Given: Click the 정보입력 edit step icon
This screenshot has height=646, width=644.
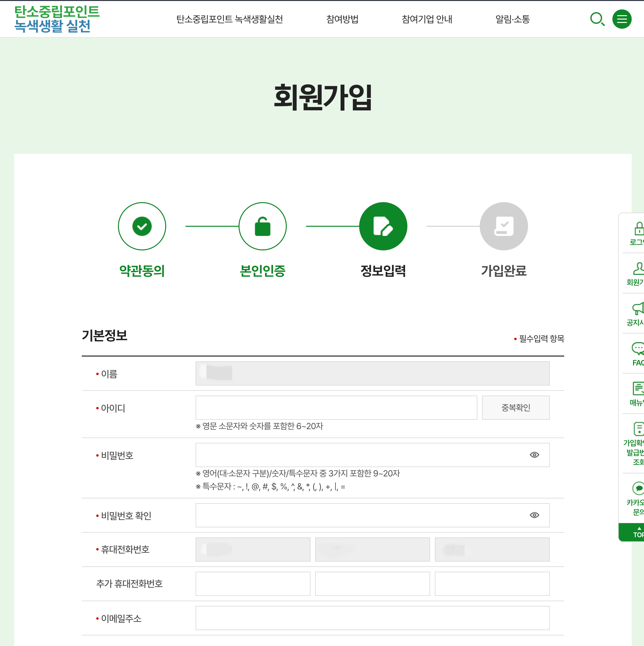Looking at the screenshot, I should click(383, 226).
